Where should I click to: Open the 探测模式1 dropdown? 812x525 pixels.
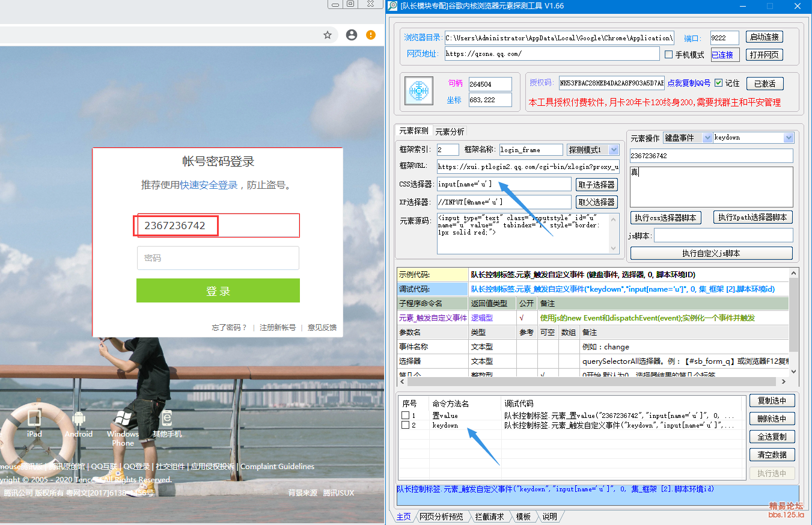614,150
